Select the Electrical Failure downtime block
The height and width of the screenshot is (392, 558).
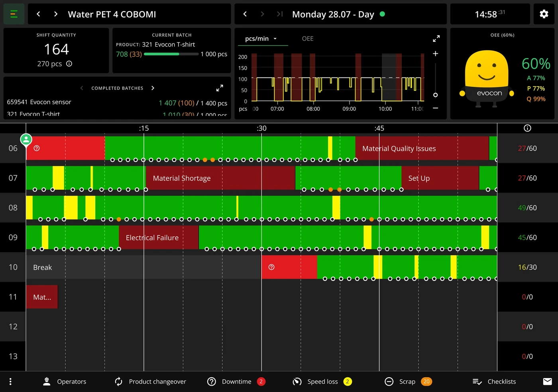click(159, 237)
